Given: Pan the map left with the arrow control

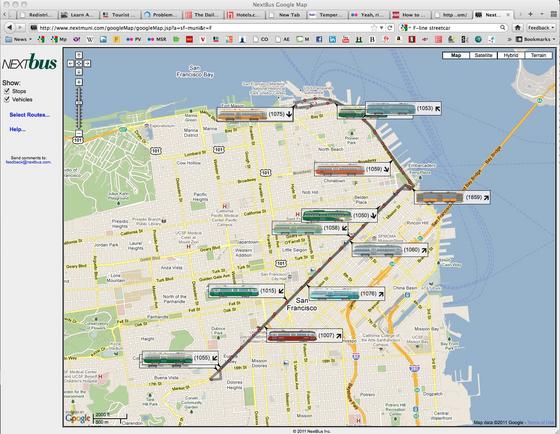Looking at the screenshot, I should click(70, 64).
